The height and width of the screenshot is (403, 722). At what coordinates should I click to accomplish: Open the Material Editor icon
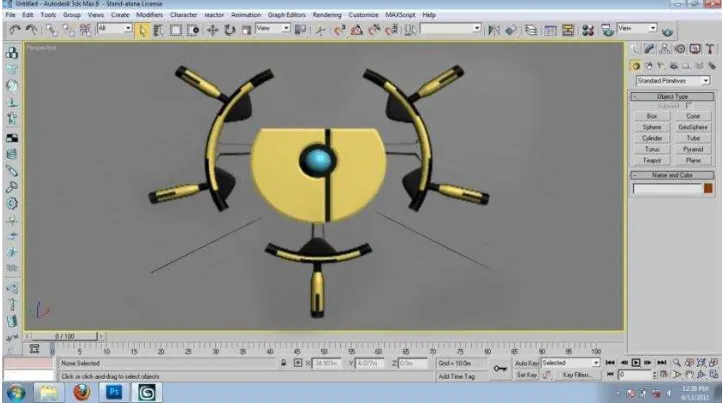point(588,30)
